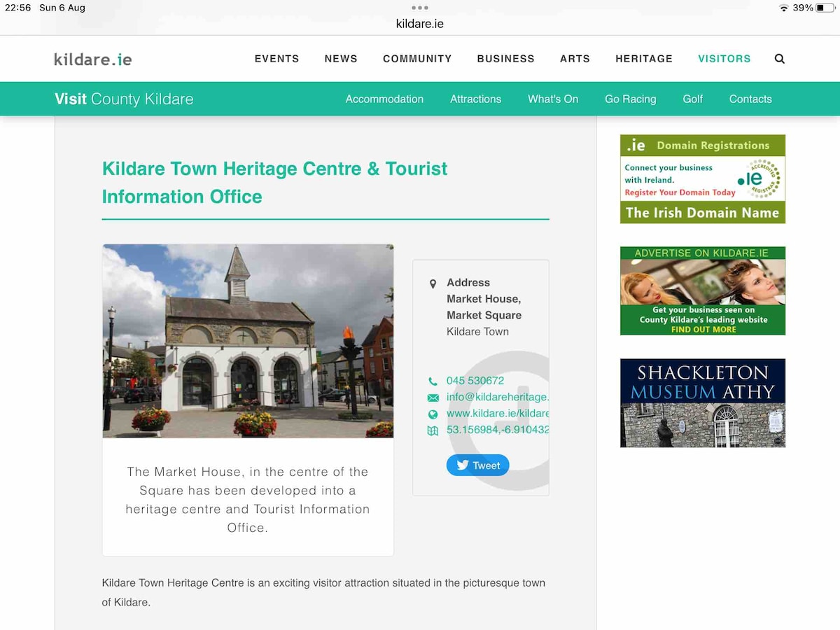840x630 pixels.
Task: Open the Events menu
Action: [276, 59]
